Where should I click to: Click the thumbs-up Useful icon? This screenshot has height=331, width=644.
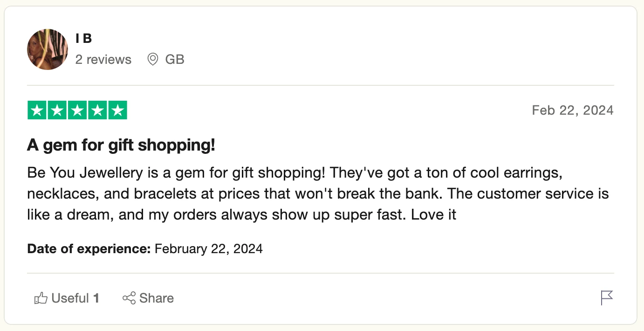(41, 298)
